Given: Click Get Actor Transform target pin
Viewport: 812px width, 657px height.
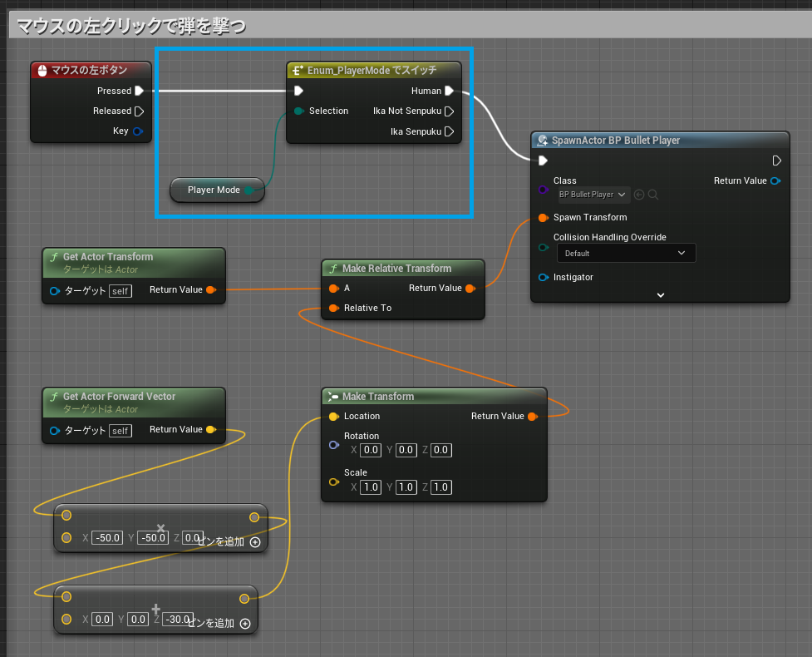Looking at the screenshot, I should click(x=54, y=291).
